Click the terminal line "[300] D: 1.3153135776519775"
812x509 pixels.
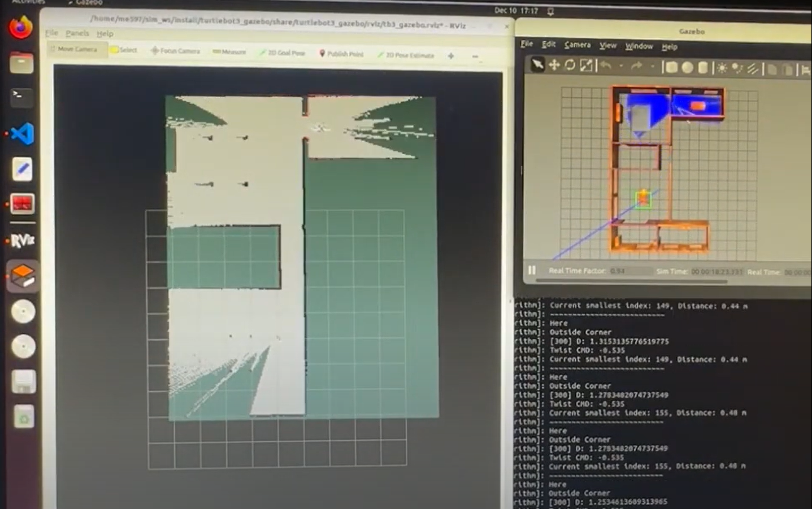(609, 341)
